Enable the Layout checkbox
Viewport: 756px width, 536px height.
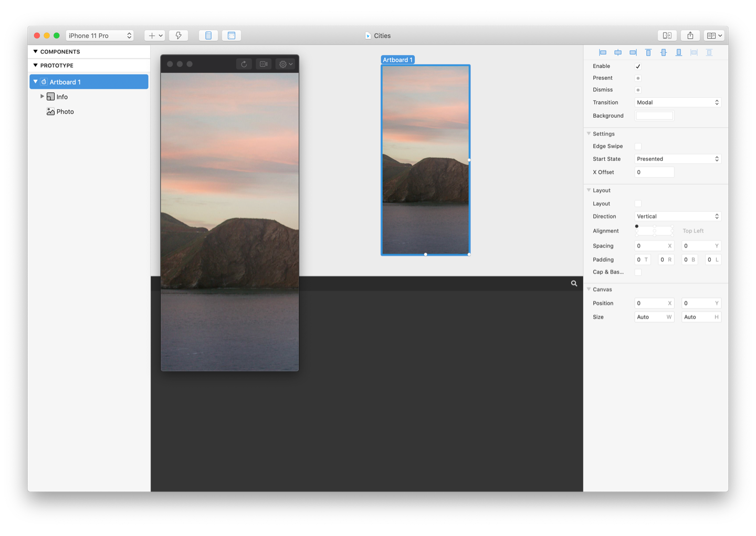(638, 204)
